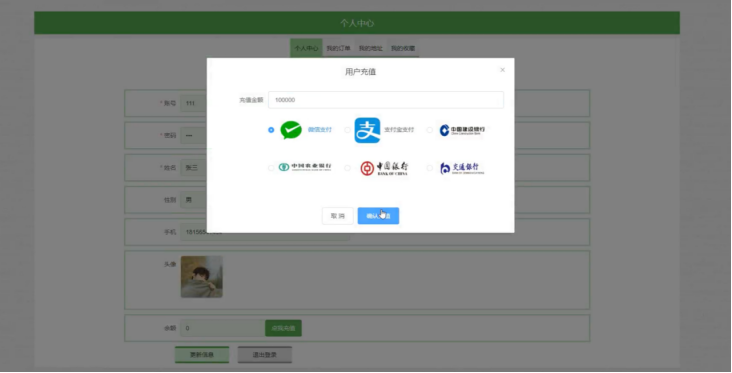Screen dimensions: 732x373
Task: Click the blue Alipay logo
Action: [367, 130]
